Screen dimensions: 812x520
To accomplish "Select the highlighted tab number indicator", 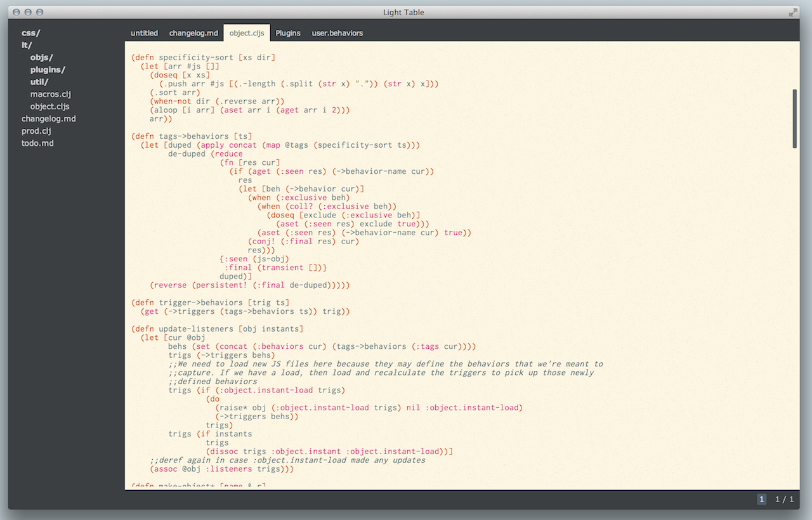I will 761,499.
